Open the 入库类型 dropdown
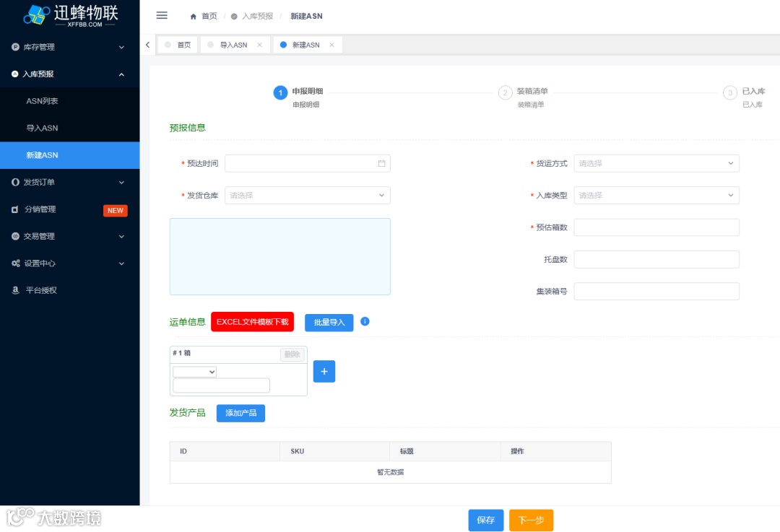780x532 pixels. click(x=656, y=196)
